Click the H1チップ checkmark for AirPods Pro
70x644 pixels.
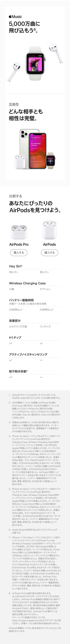pos(11,343)
